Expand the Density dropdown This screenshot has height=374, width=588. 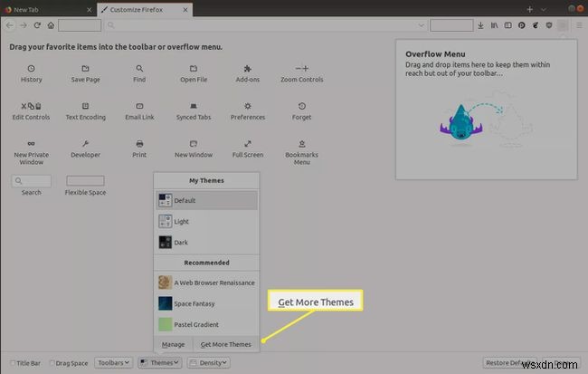point(208,363)
